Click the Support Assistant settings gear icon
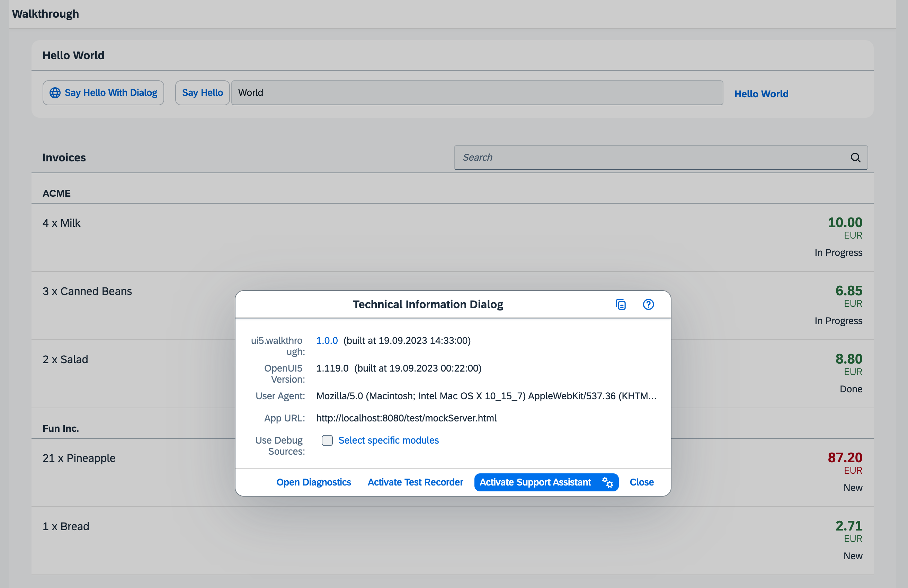Screen dimensions: 908x588 click(x=607, y=482)
